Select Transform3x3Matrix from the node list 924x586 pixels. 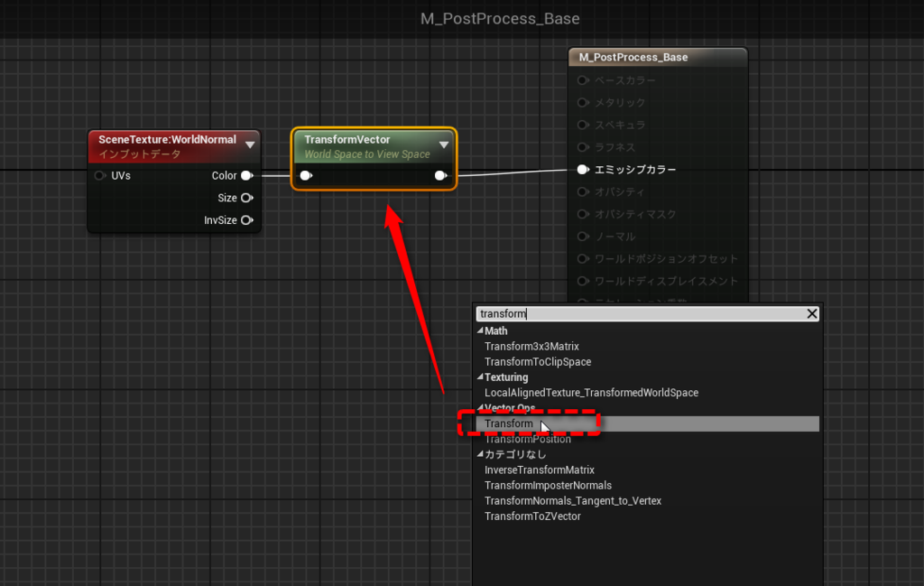531,347
